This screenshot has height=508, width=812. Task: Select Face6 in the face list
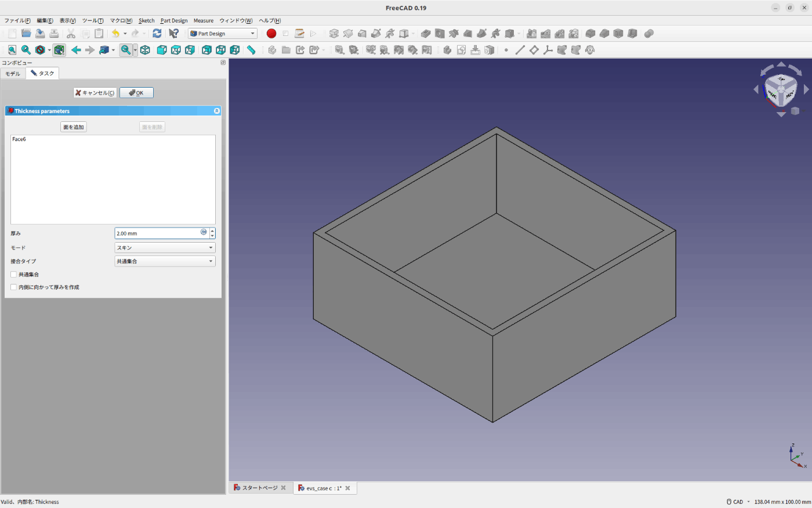click(19, 139)
